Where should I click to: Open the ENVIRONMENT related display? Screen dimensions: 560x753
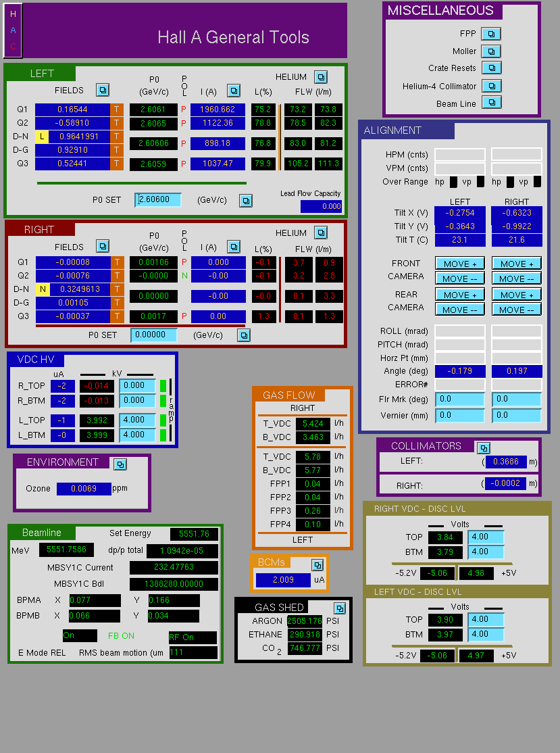[x=120, y=464]
